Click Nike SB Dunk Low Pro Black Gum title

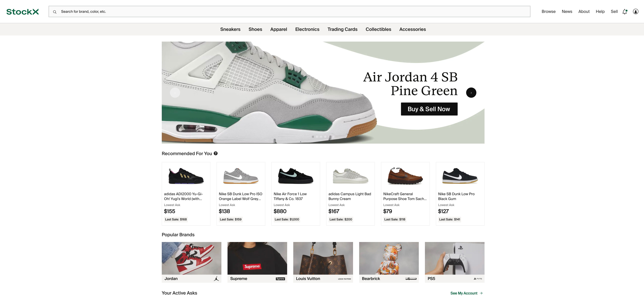tap(456, 196)
